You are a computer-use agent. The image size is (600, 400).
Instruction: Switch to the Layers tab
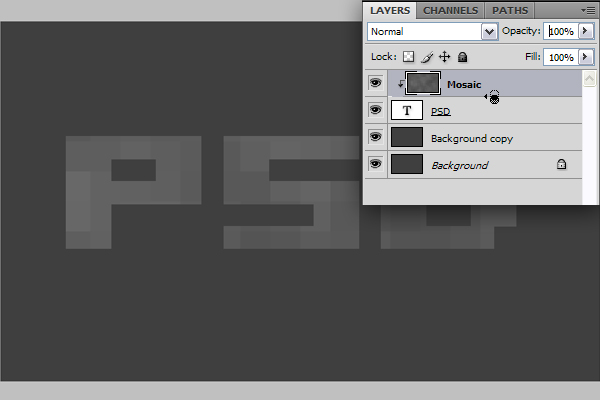(390, 11)
